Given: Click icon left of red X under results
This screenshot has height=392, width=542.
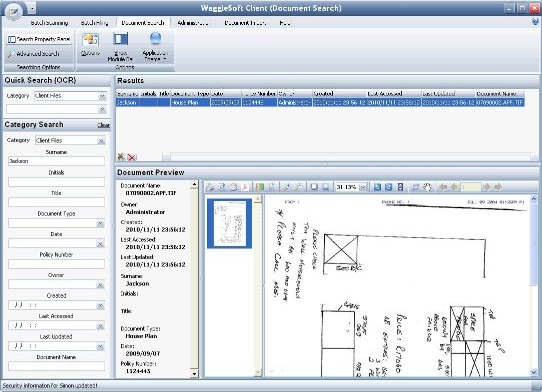Looking at the screenshot, I should pyautogui.click(x=121, y=157).
